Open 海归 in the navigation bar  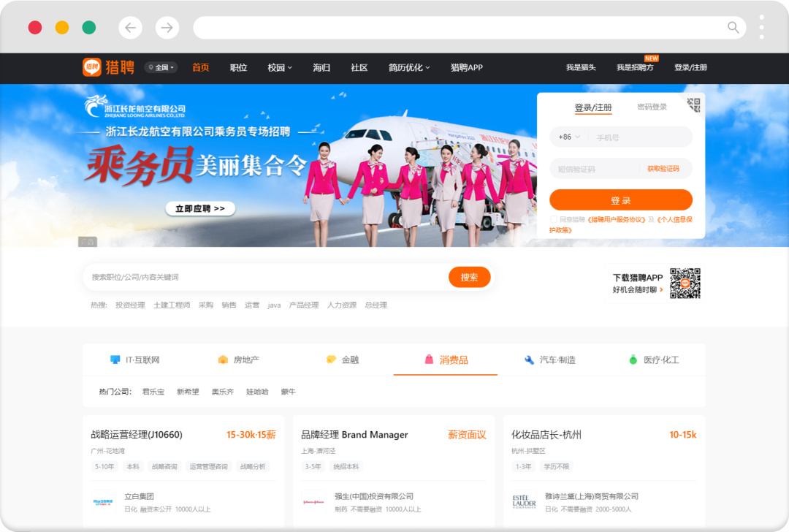(x=321, y=67)
